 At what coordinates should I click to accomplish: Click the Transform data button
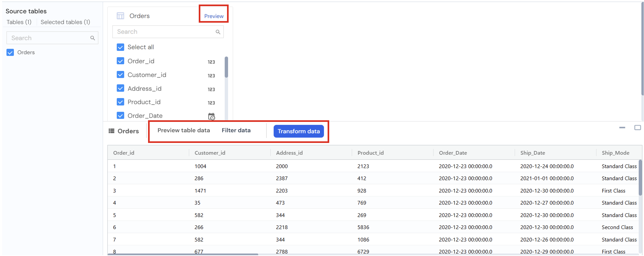coord(299,131)
